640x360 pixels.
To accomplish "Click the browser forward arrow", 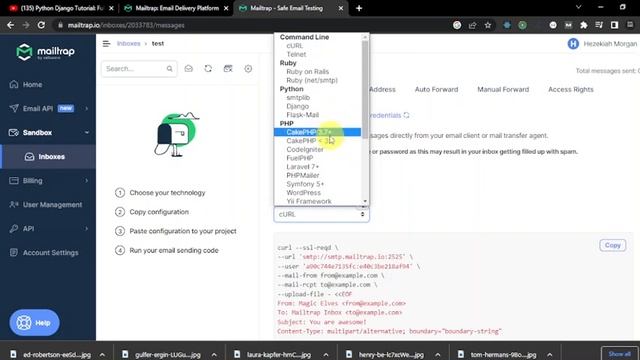I will [x=26, y=25].
